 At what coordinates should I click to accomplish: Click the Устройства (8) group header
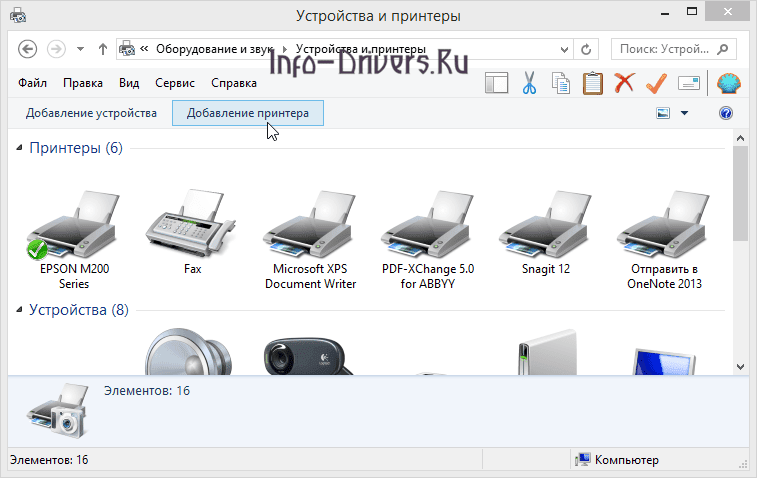(x=79, y=309)
